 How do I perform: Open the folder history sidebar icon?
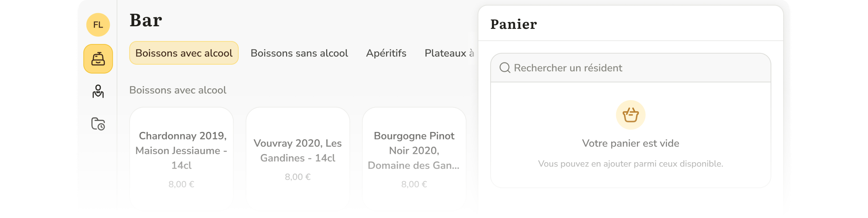click(x=98, y=124)
